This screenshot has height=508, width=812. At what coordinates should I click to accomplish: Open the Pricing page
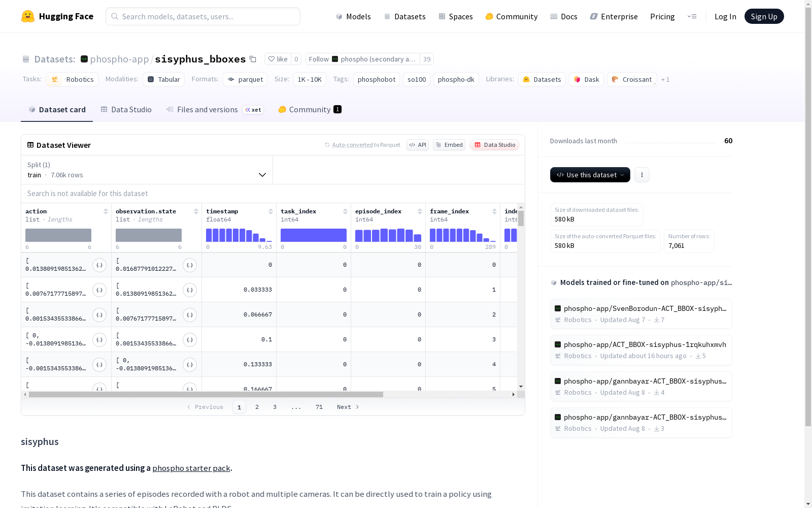(662, 16)
